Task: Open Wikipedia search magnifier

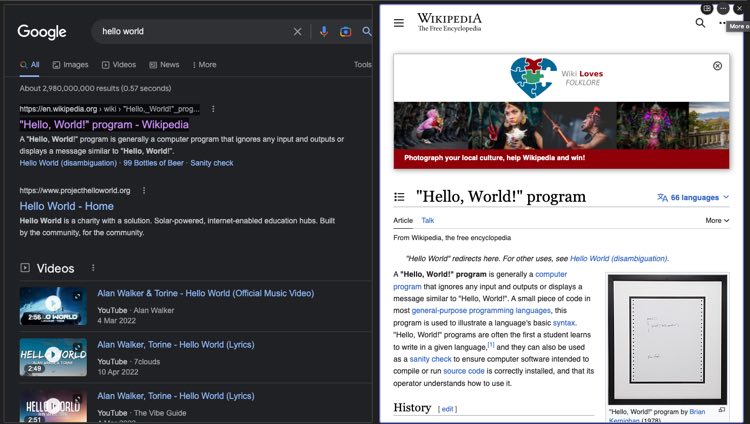Action: click(700, 23)
